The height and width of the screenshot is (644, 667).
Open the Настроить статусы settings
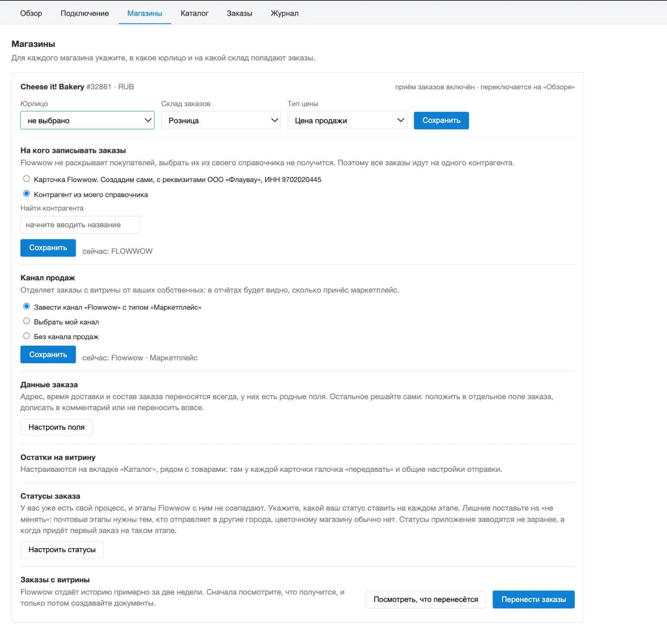click(x=62, y=550)
